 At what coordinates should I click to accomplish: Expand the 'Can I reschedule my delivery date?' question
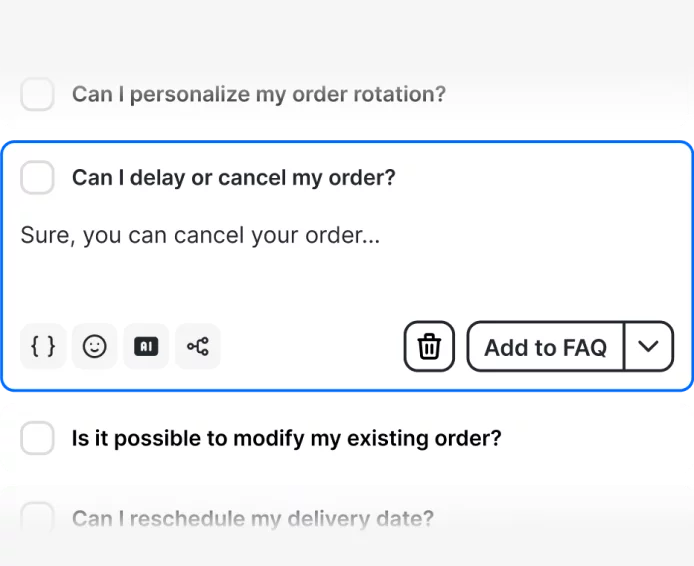click(253, 519)
